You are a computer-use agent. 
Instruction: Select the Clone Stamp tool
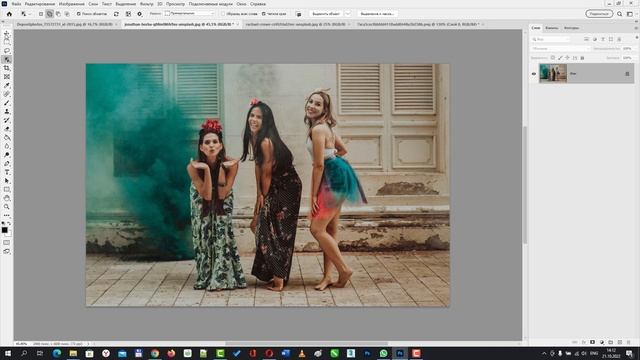click(7, 111)
